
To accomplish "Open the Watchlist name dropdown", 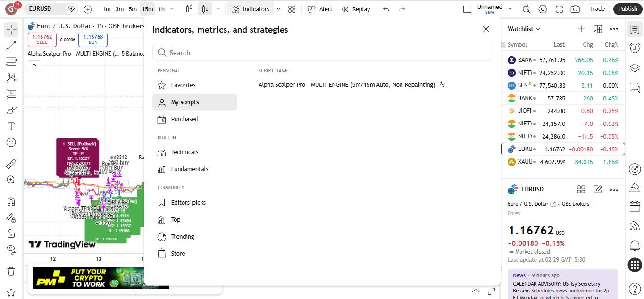I will pyautogui.click(x=524, y=29).
